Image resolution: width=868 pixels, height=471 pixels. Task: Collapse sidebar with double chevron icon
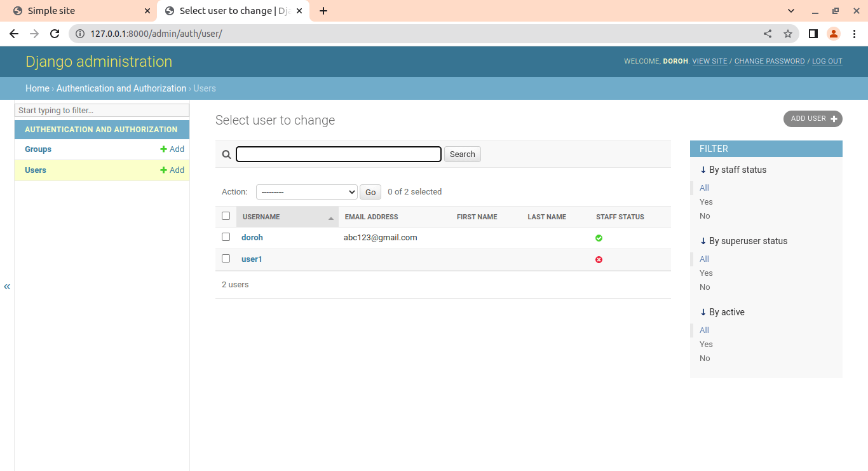7,287
